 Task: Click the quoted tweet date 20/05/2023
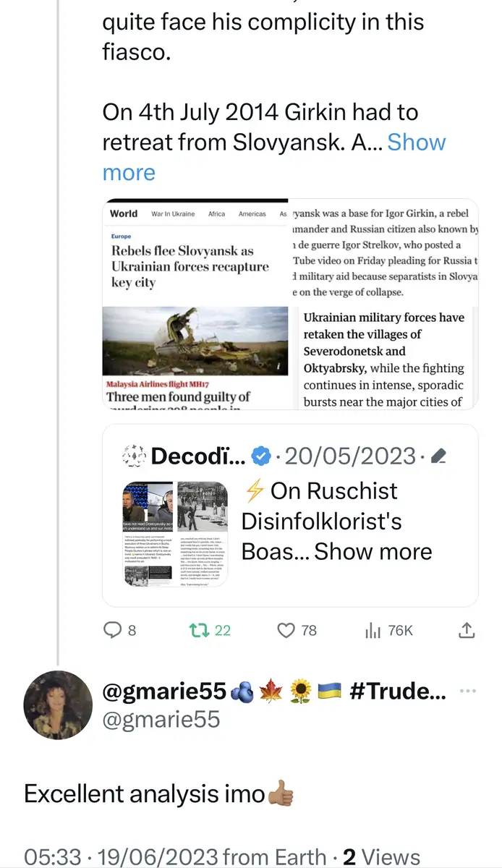pyautogui.click(x=350, y=456)
